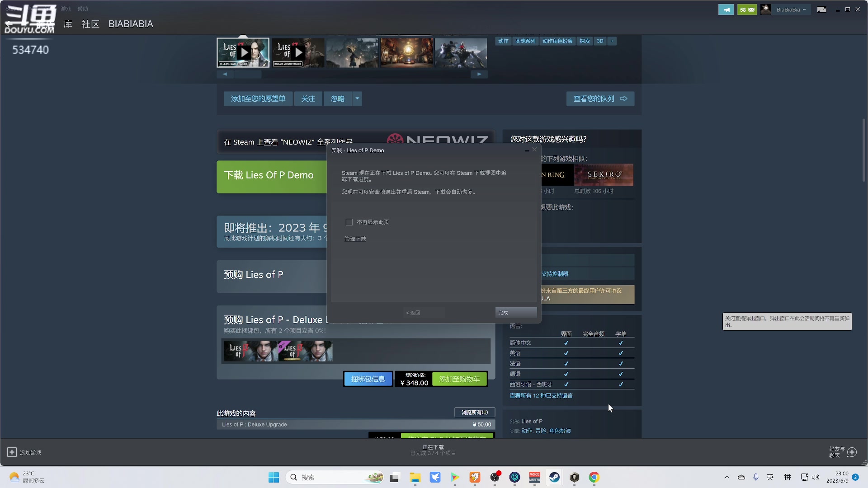Switch to Big Picture mode icon
The image size is (868, 488).
coord(822,9)
